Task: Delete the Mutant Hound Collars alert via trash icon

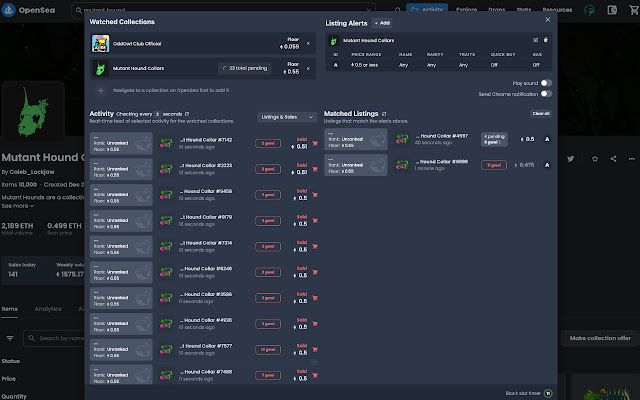Action: point(546,40)
